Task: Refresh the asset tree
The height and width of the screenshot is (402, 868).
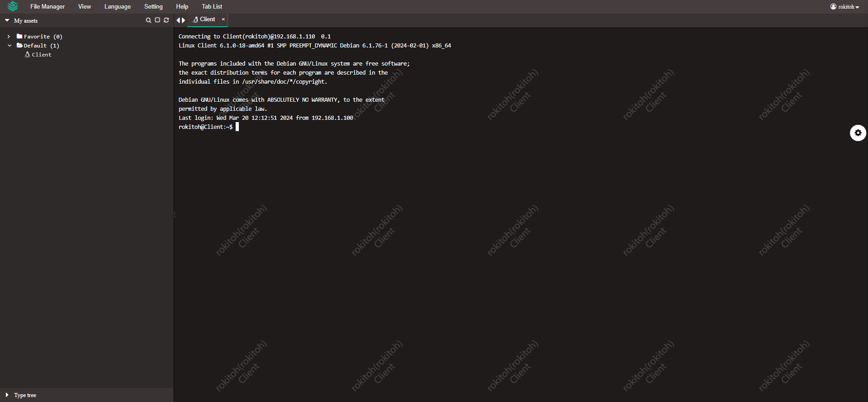Action: click(166, 20)
